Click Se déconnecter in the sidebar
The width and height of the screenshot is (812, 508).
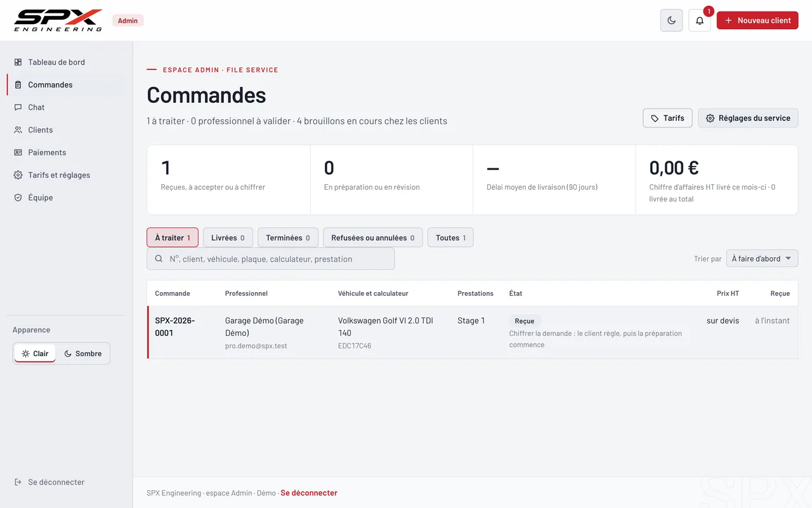pyautogui.click(x=49, y=482)
